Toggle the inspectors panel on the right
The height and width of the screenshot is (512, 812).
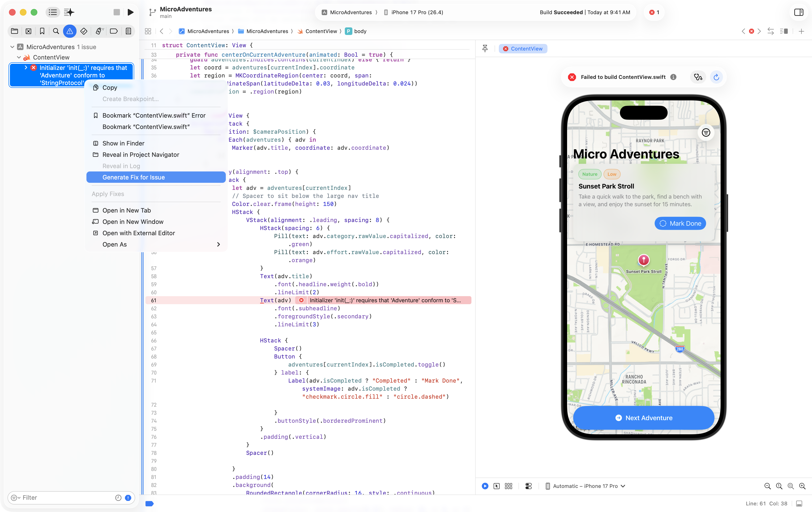point(799,13)
